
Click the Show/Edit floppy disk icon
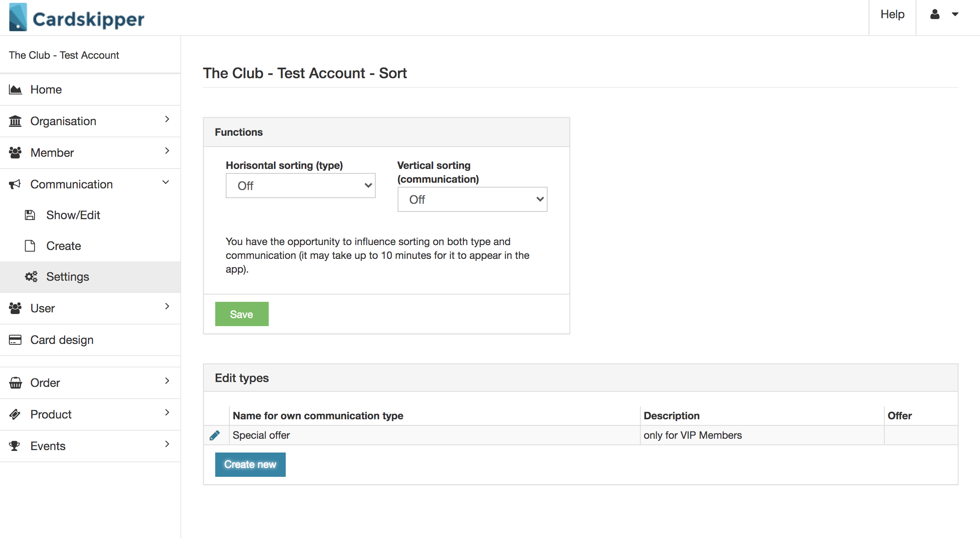point(30,215)
